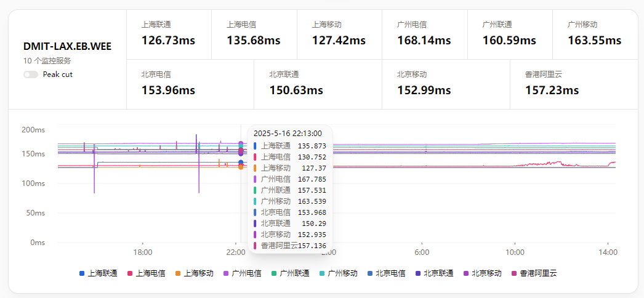Toggle 北京移动 legend item
This screenshot has height=298, width=644.
tap(482, 273)
